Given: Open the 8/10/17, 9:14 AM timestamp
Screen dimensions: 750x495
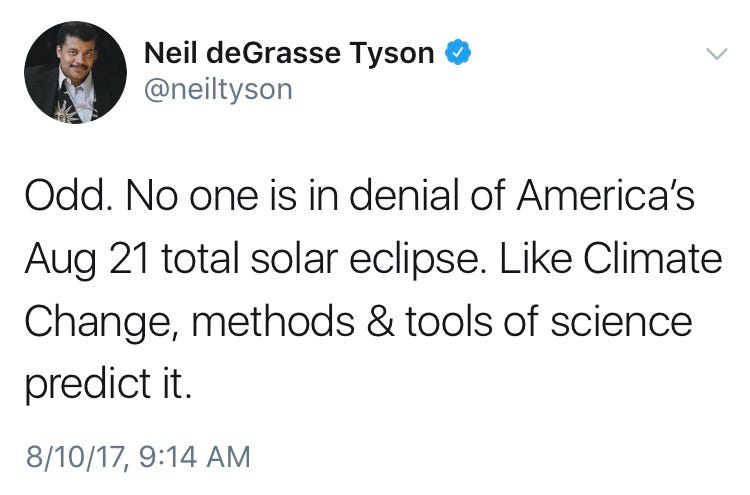Looking at the screenshot, I should pos(138,456).
